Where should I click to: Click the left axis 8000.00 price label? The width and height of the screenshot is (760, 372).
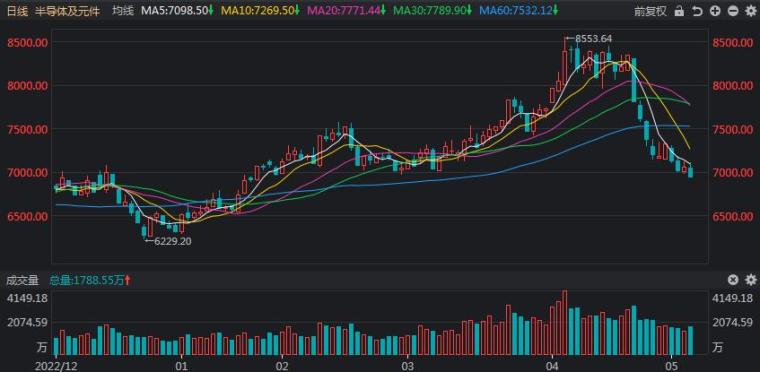(27, 86)
